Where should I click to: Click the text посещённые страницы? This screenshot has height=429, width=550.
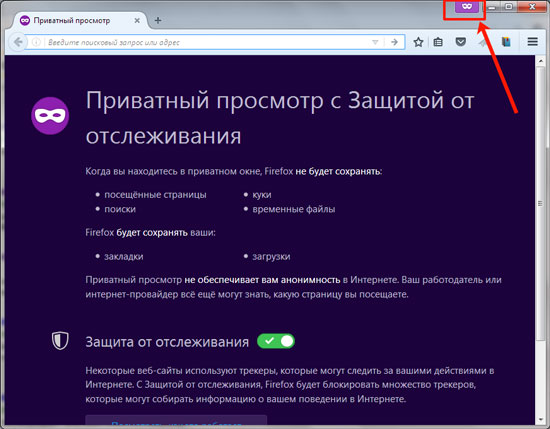click(155, 195)
